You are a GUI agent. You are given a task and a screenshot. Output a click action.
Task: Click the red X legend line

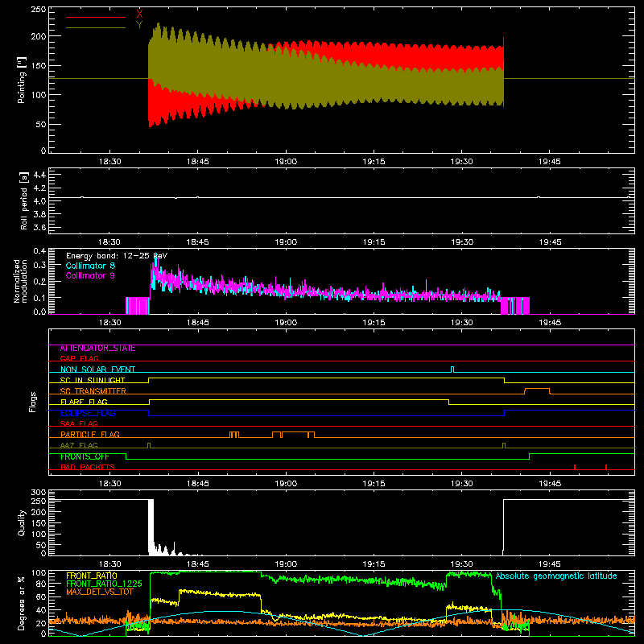(x=96, y=17)
